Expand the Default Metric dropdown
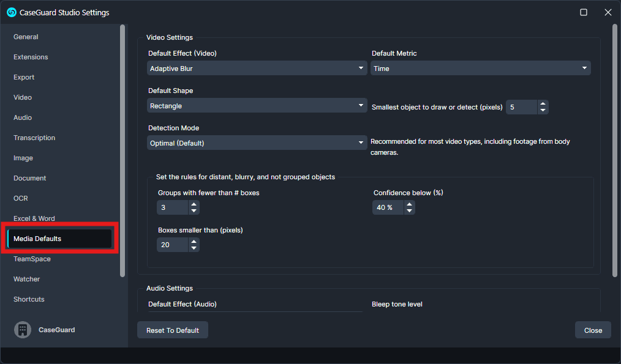621x364 pixels. coord(480,69)
